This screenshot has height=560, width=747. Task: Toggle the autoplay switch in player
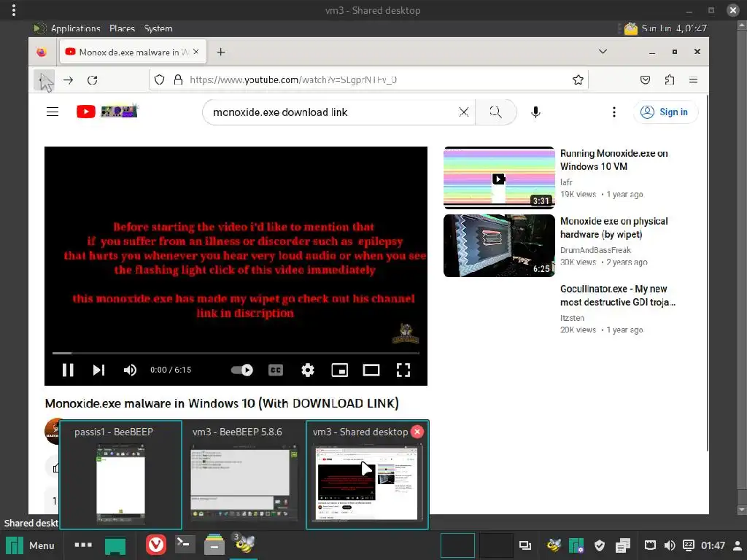[242, 370]
